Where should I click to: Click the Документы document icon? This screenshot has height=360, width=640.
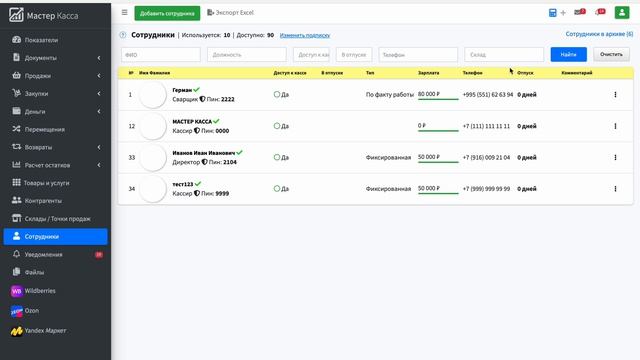pyautogui.click(x=16, y=58)
